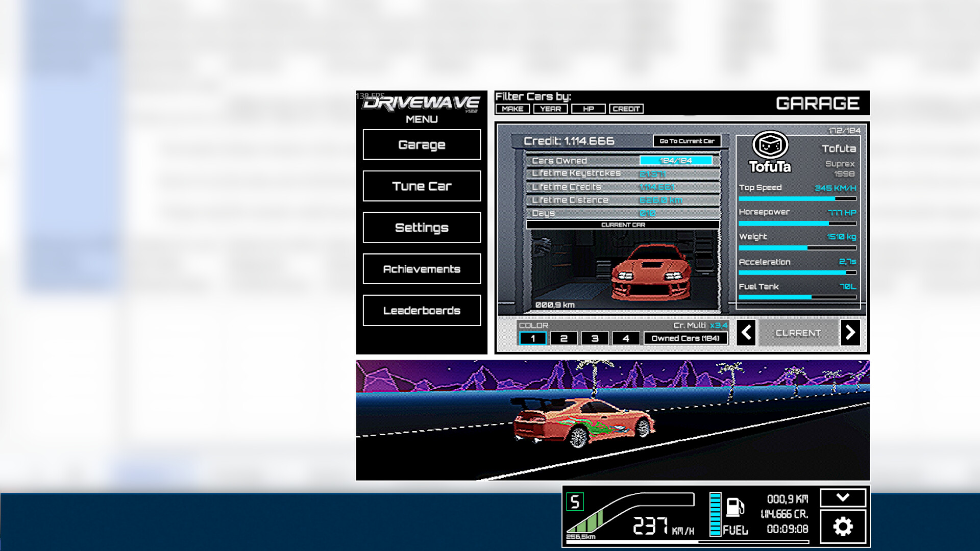This screenshot has height=551, width=980.
Task: Click the CURRENT button between the arrows
Action: [x=797, y=332]
